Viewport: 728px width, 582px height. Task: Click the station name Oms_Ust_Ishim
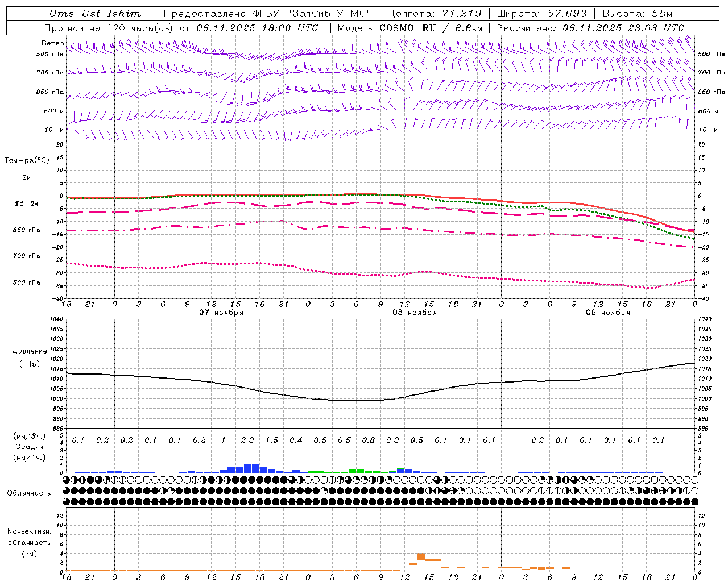coord(95,14)
